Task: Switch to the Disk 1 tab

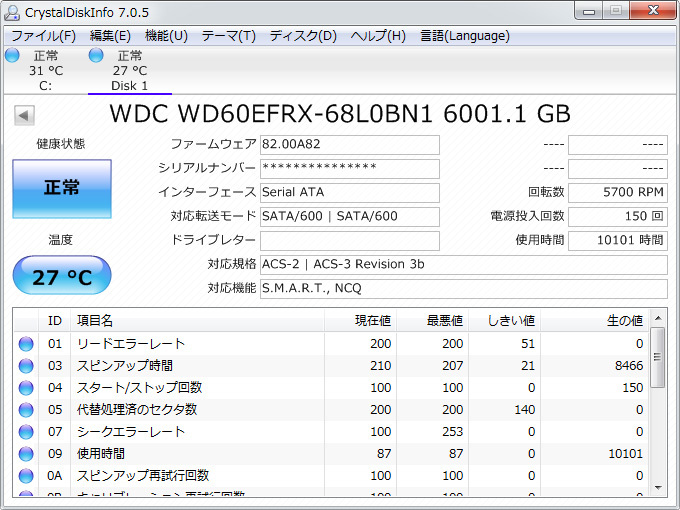Action: tap(130, 71)
